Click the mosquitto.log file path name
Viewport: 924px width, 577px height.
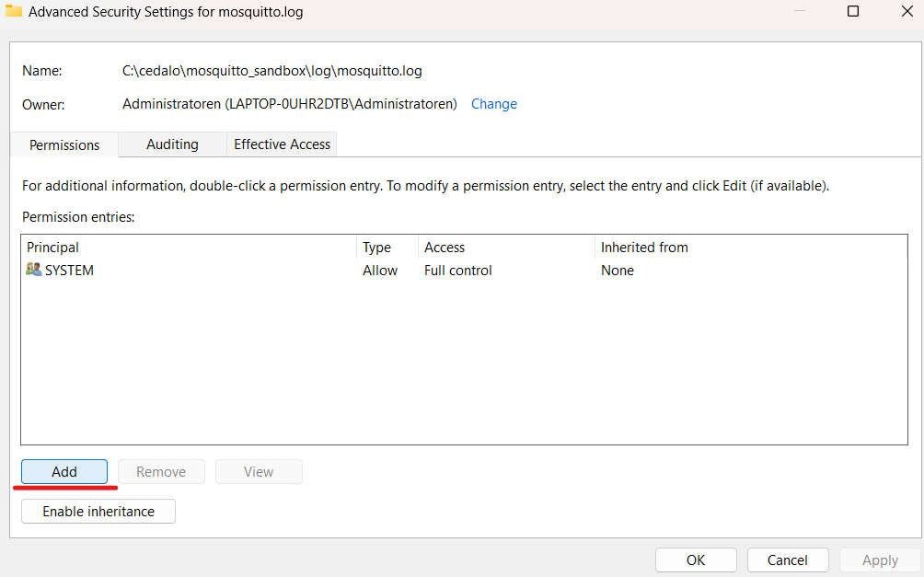(271, 70)
